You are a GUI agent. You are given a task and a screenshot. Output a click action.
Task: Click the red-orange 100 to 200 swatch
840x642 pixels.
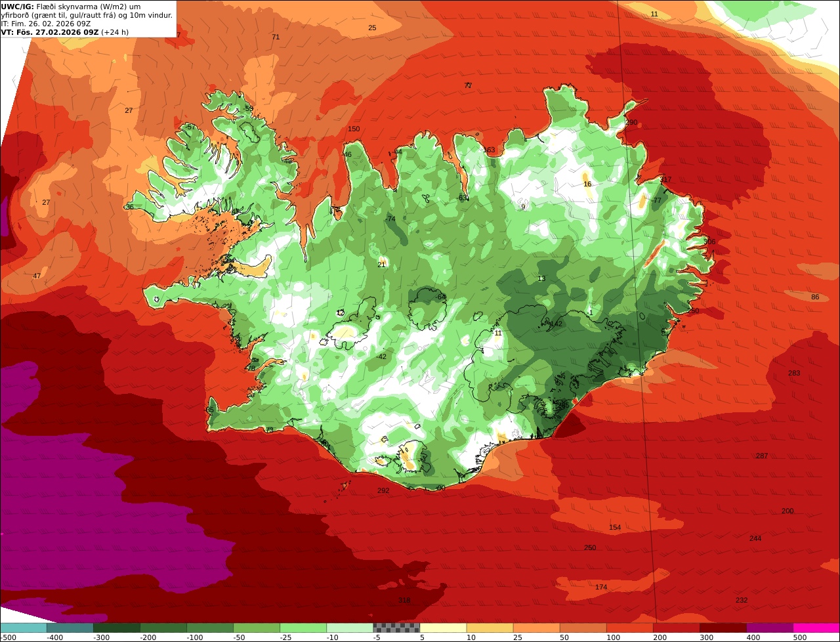[629, 628]
